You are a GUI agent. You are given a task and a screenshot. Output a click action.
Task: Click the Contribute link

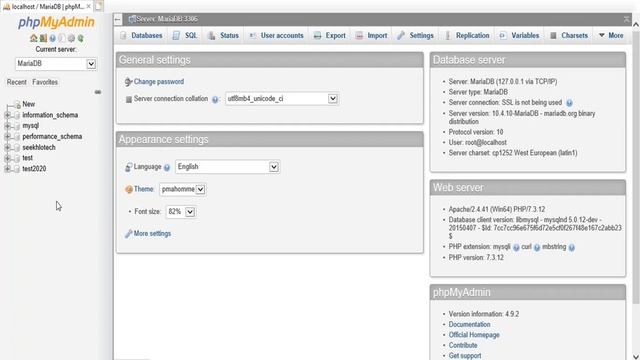pyautogui.click(x=463, y=345)
